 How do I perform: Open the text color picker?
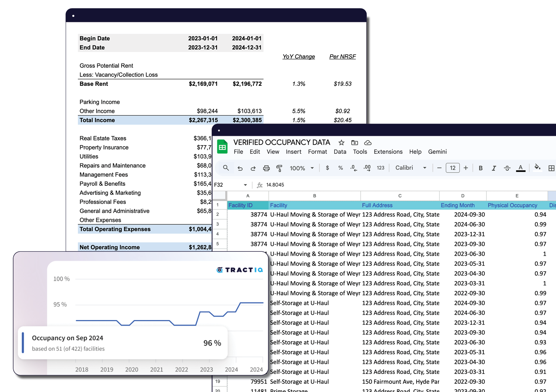coord(521,168)
